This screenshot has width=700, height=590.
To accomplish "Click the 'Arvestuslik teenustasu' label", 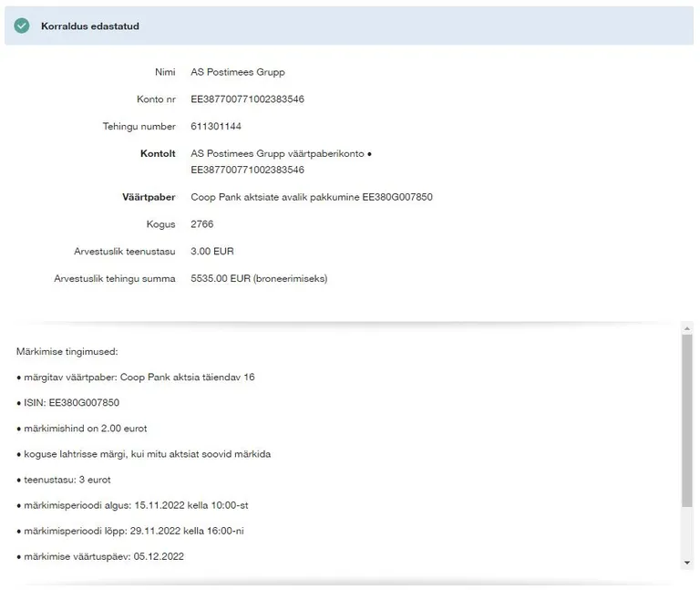I will (x=125, y=252).
